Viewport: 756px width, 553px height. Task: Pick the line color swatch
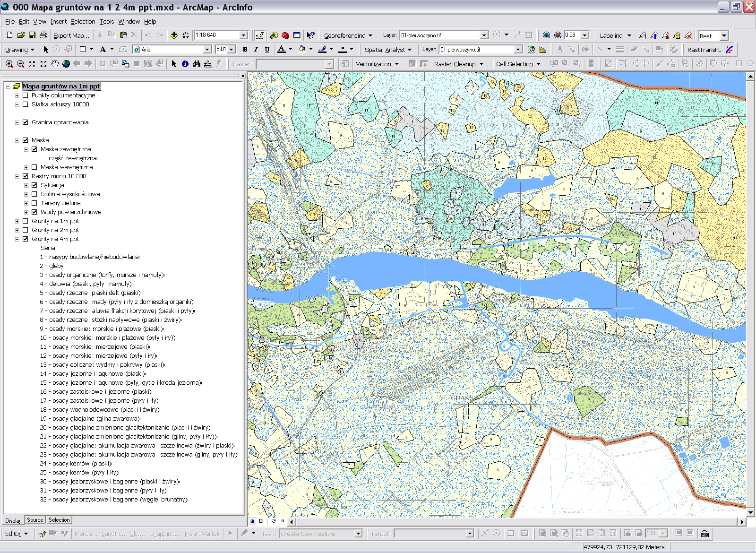[x=323, y=50]
